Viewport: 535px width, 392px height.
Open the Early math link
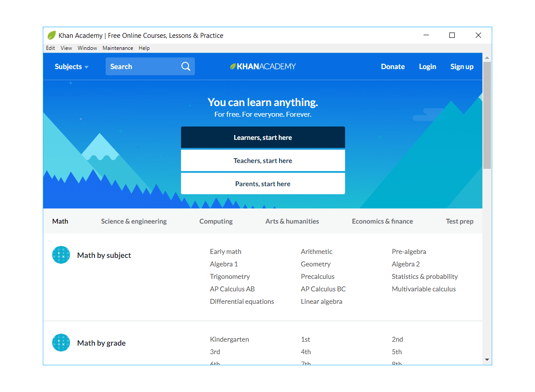click(x=226, y=252)
